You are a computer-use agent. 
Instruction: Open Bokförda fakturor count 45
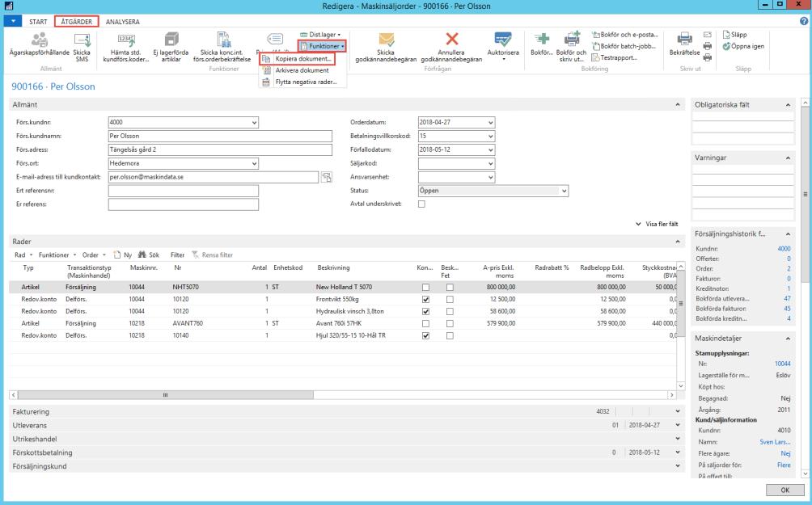coord(787,309)
